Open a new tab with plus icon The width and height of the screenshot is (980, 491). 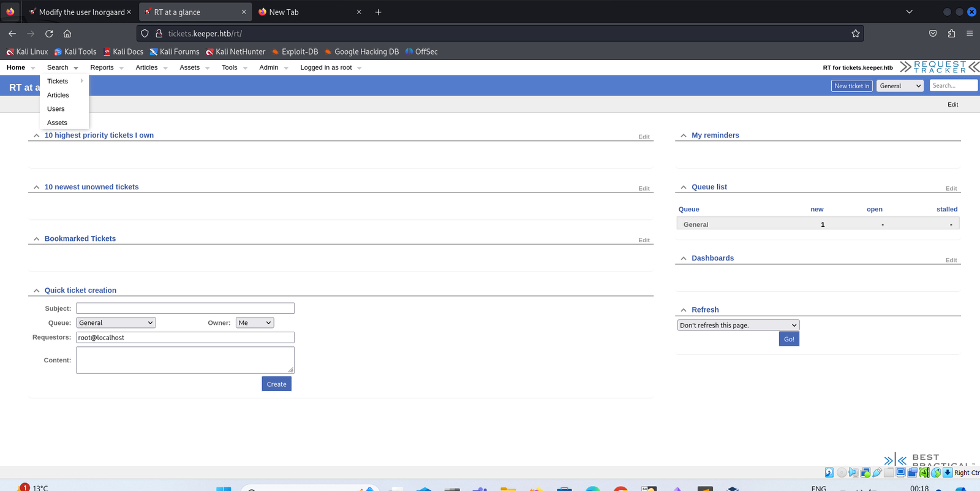(379, 12)
